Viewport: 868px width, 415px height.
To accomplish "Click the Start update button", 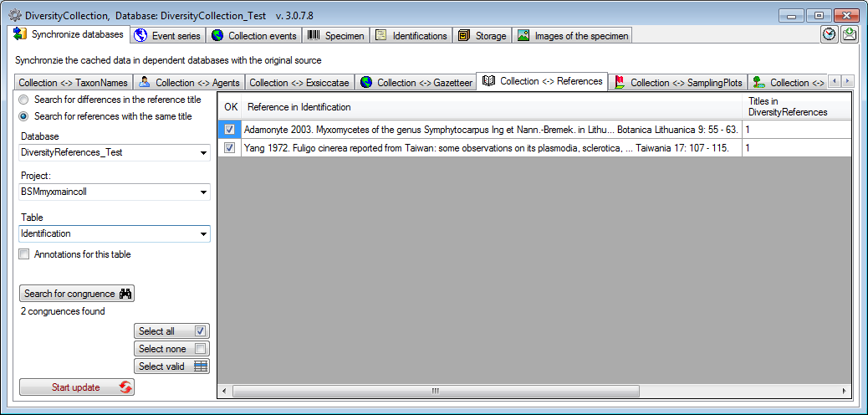I will (x=77, y=387).
